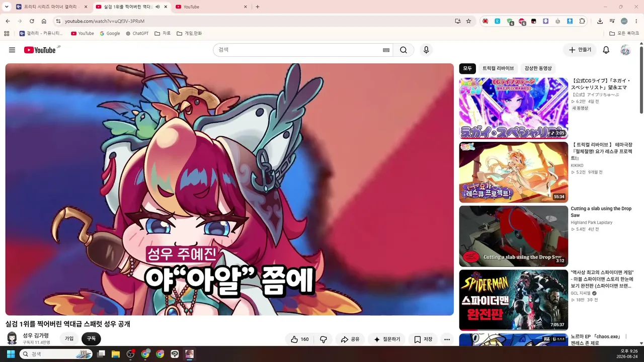Open Windows Start menu

[11, 354]
